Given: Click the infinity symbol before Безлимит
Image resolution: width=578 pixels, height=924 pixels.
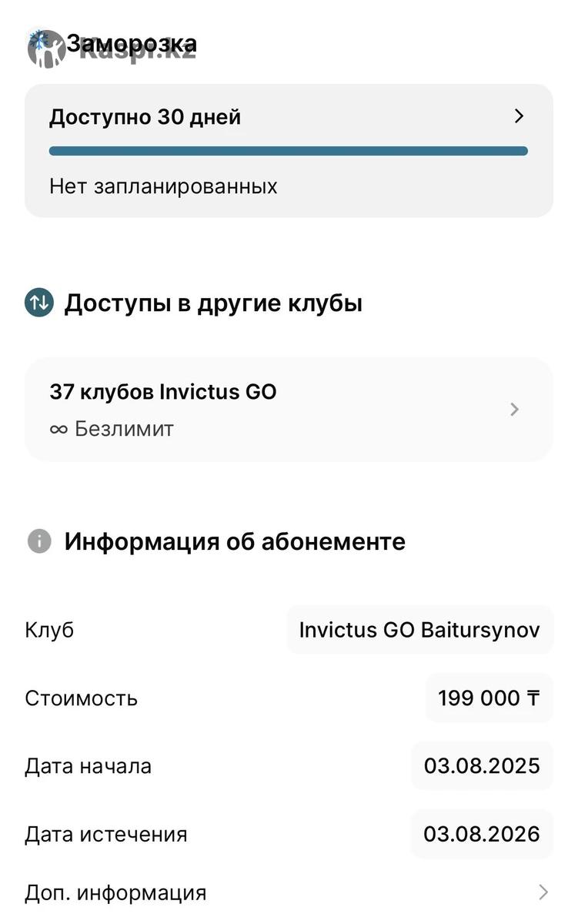Looking at the screenshot, I should 58,430.
